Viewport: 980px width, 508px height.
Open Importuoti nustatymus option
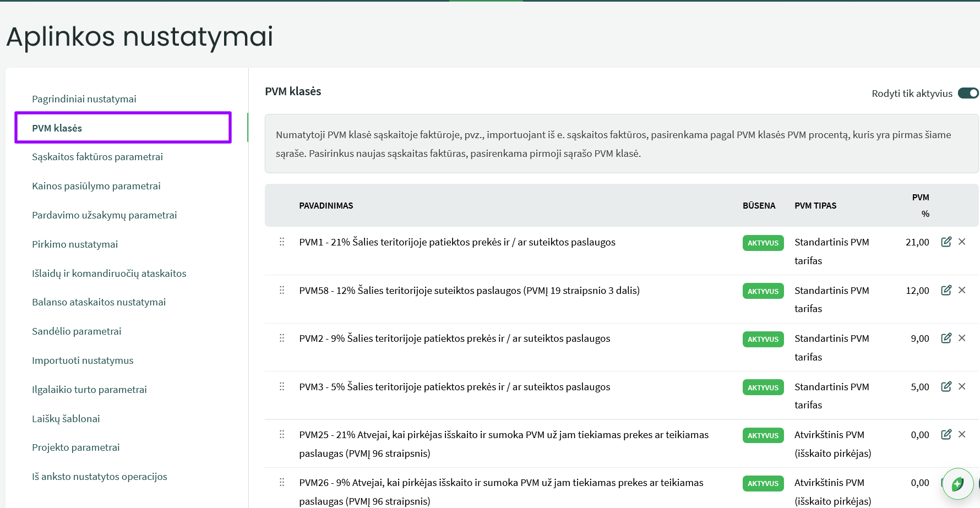click(83, 360)
